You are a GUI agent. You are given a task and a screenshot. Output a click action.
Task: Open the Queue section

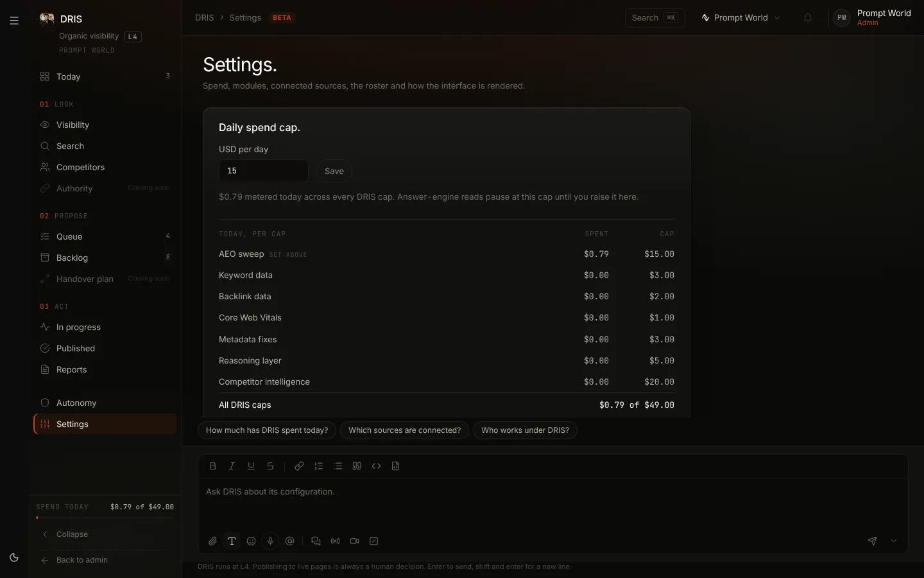[x=105, y=237]
